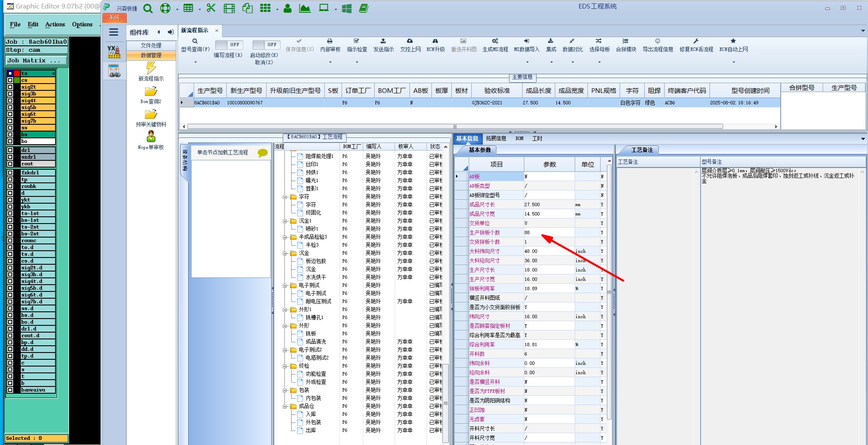Screen dimensions: 868x445
Task: Click the yellow speech bubble icon
Action: (262, 153)
